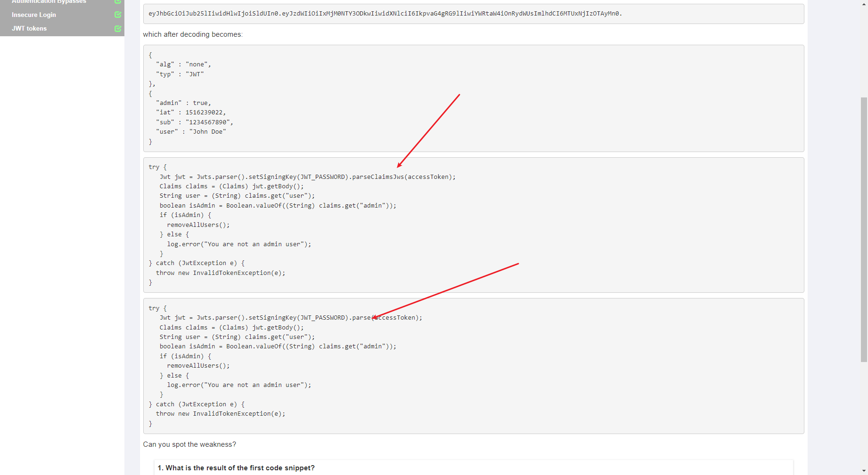Screen dimensions: 868x475
Task: Click the vertical scrollbar thumb
Action: (864, 229)
